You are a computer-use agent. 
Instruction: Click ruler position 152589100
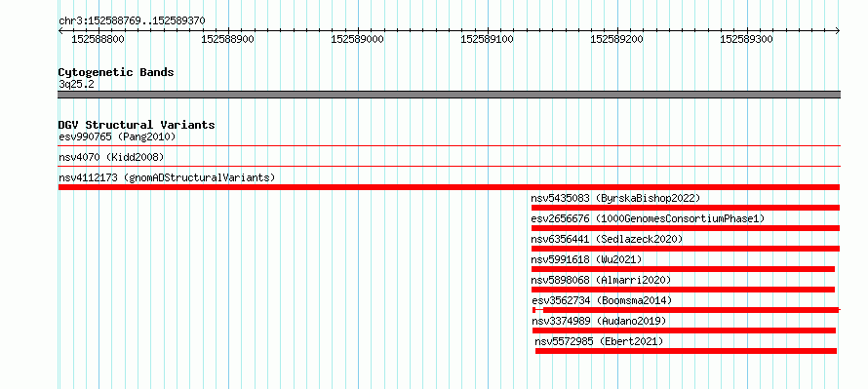[x=487, y=39]
